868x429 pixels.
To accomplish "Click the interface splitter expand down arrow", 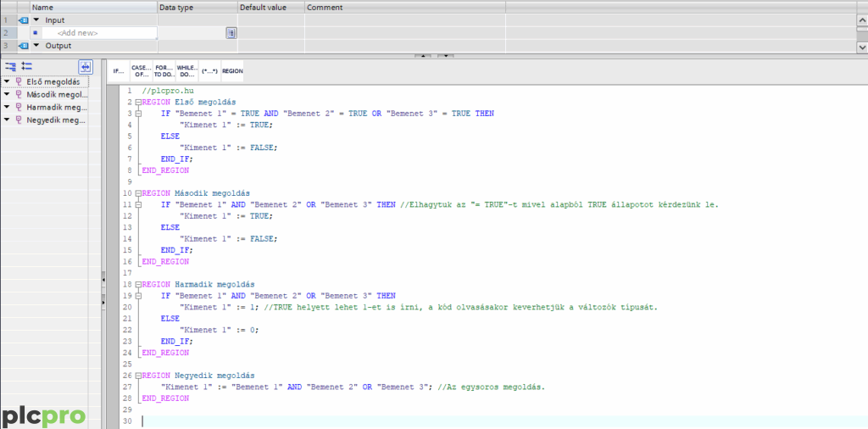I will pos(446,56).
